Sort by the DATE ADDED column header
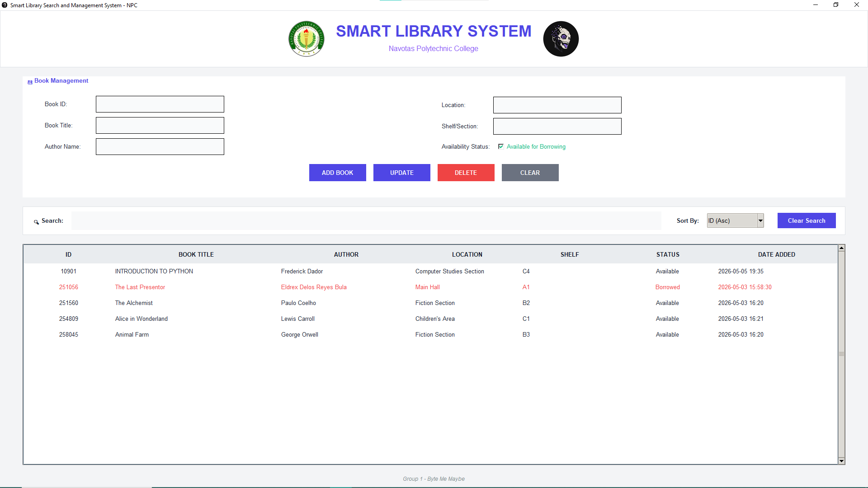 click(777, 254)
